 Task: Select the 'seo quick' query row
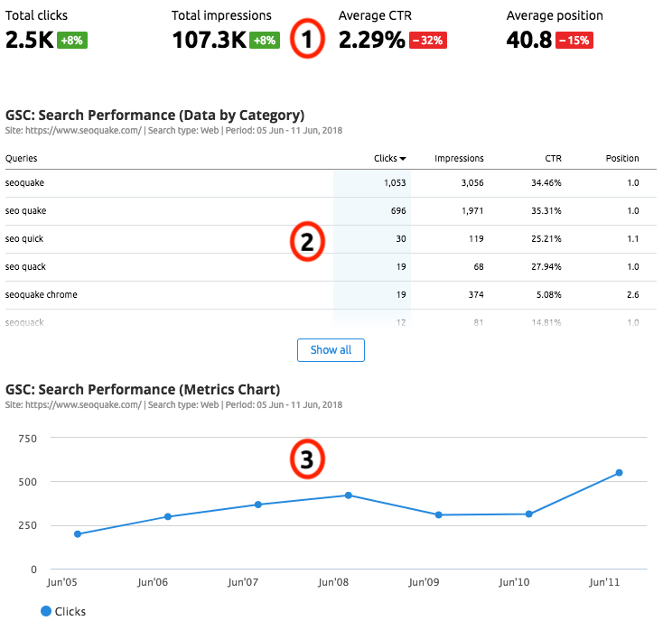pos(331,238)
